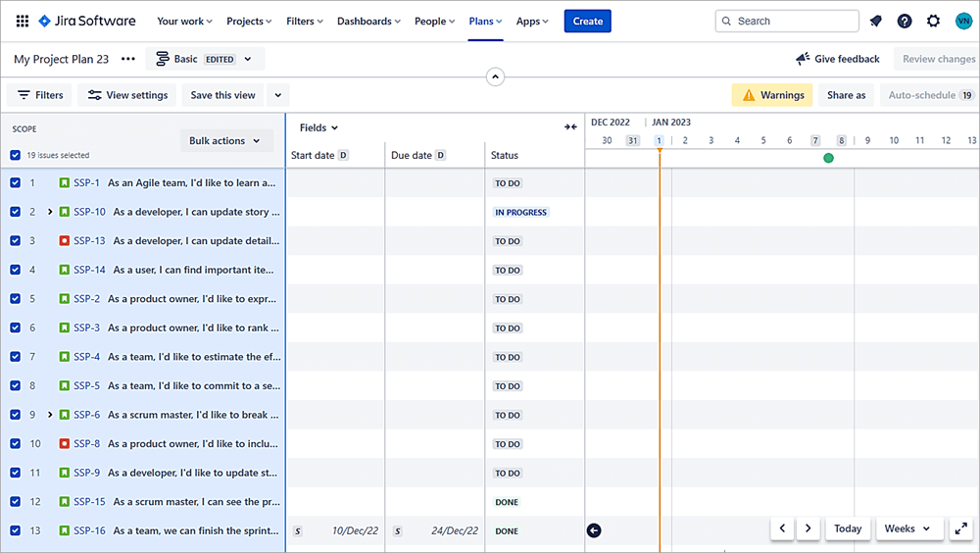Enter full screen timeline view
Image resolution: width=980 pixels, height=553 pixels.
pyautogui.click(x=960, y=528)
